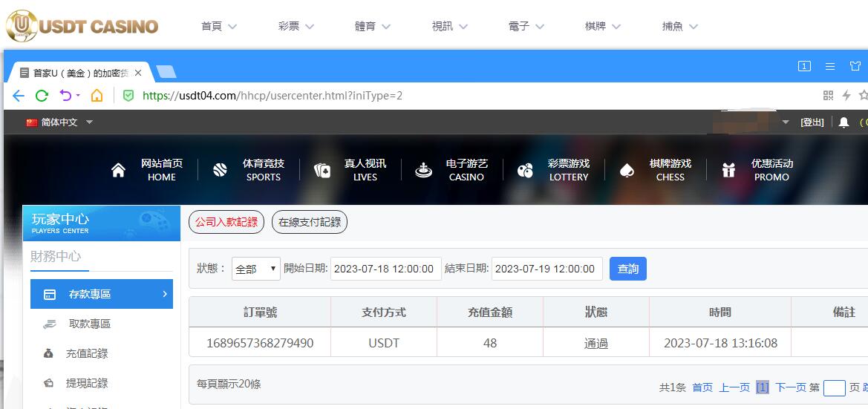Open 取款專區 in sidebar

(90, 324)
